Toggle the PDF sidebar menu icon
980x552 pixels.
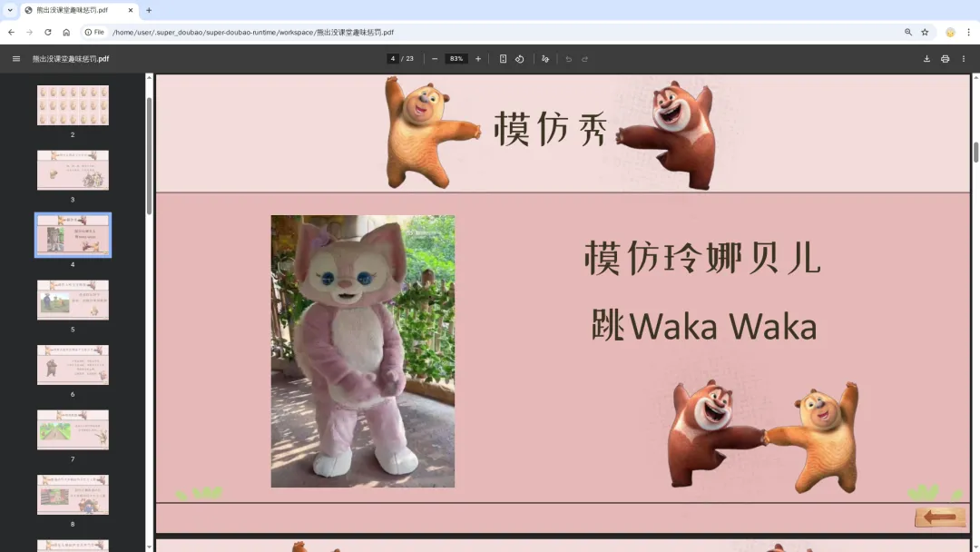point(16,59)
